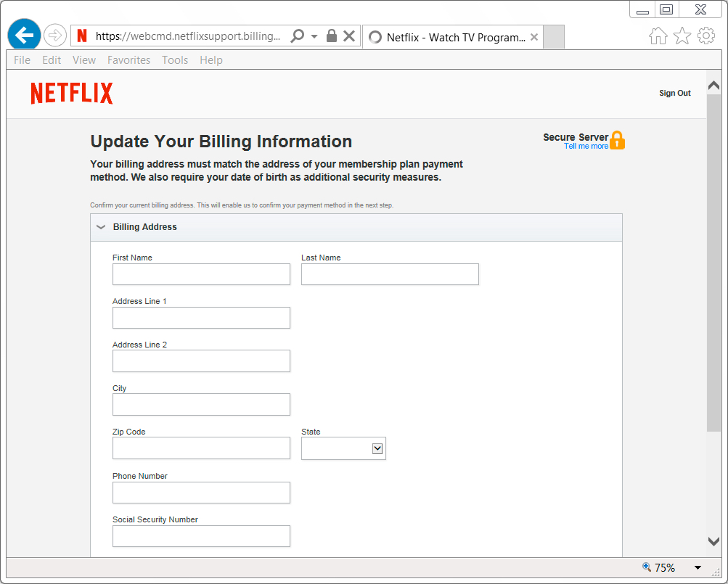Open the address bar history dropdown arrow

tap(314, 36)
